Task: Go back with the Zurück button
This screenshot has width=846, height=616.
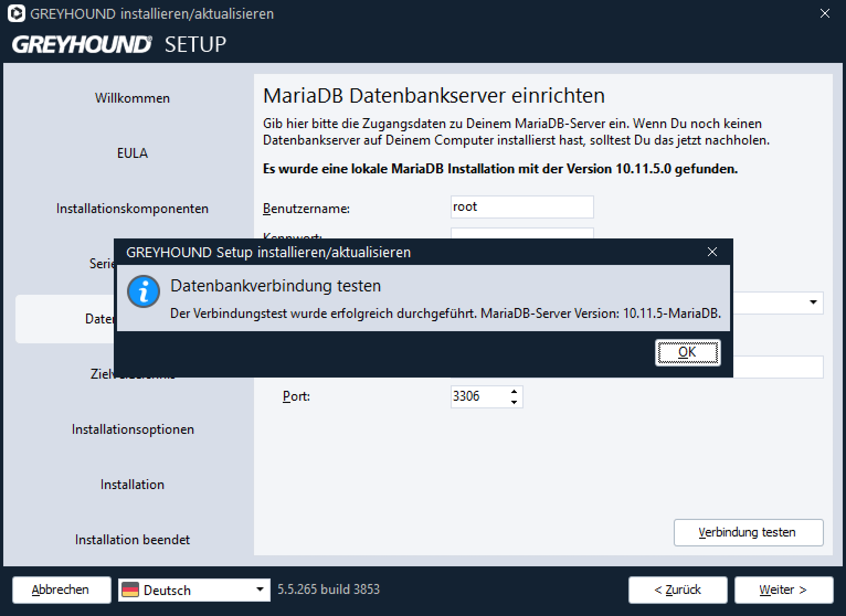Action: 678,590
